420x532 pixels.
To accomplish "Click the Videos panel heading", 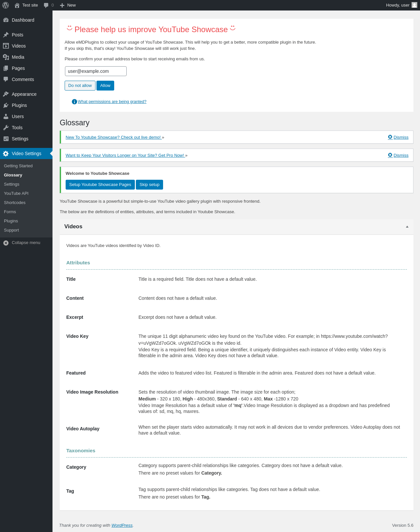I will pyautogui.click(x=73, y=227).
